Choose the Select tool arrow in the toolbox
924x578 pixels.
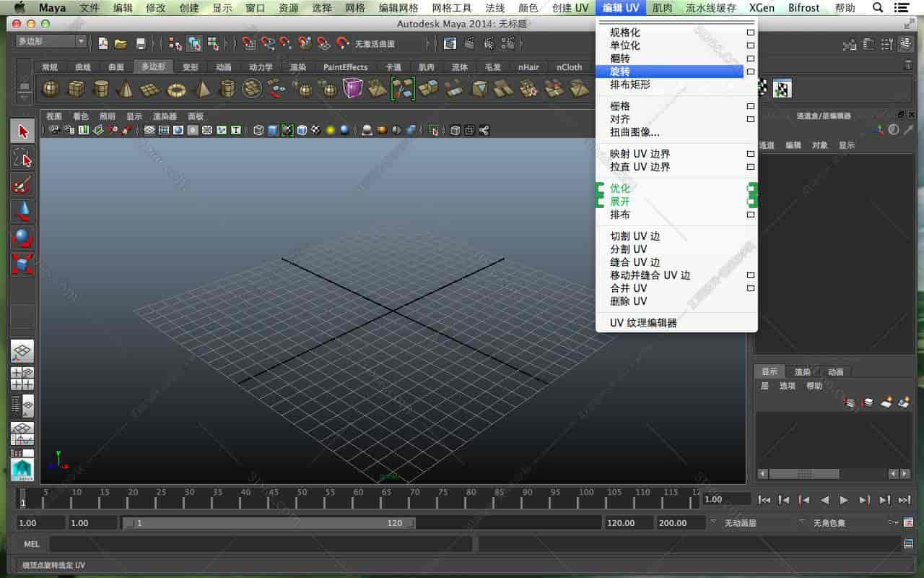(x=22, y=131)
